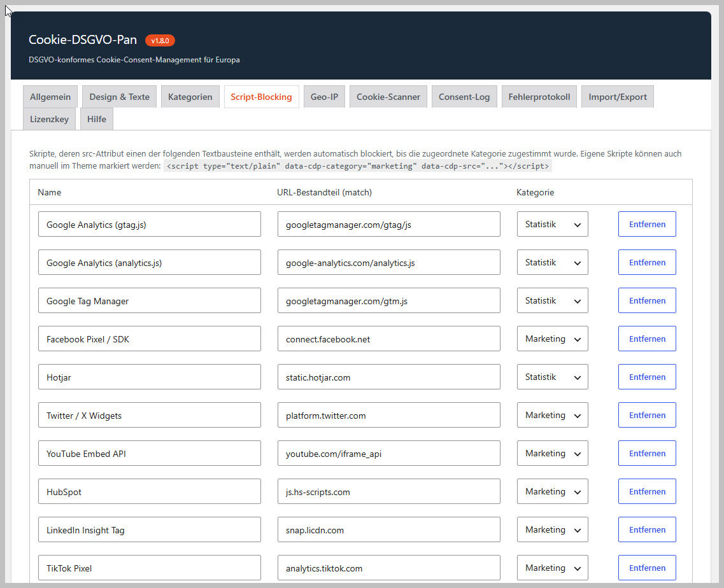This screenshot has height=588, width=724.
Task: Open category dropdown for Google Analytics (gtag.js)
Action: point(552,224)
